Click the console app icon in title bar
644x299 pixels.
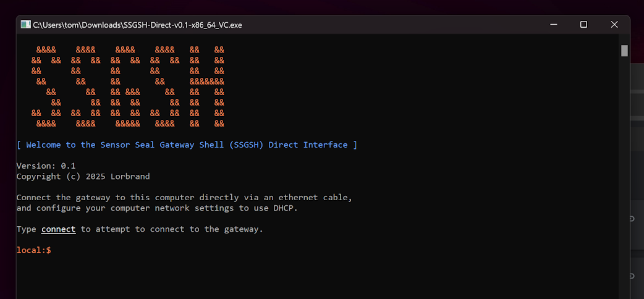click(26, 25)
